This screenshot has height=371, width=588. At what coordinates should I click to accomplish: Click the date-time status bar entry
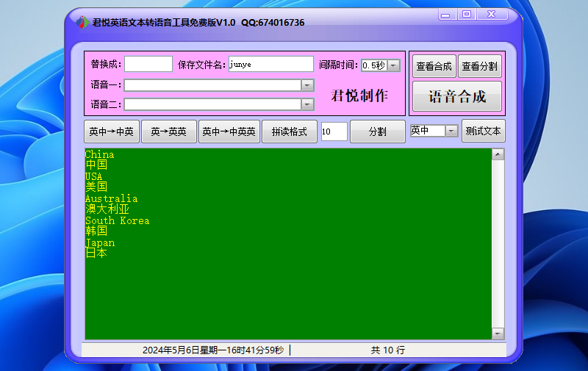213,350
